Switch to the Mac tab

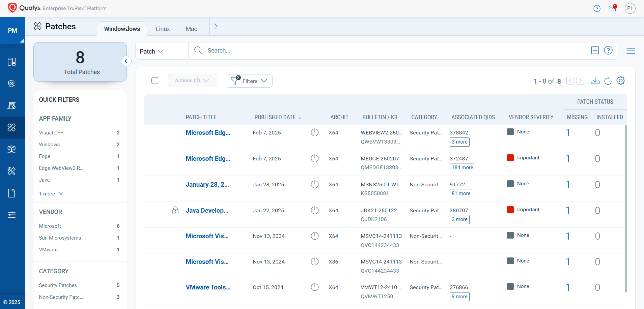click(191, 29)
